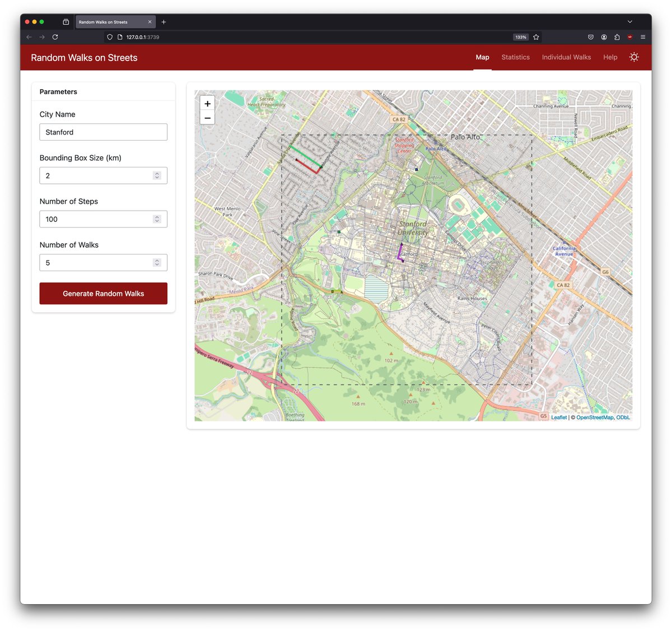Zoom out on the map
Screen dimensions: 672x631
(x=207, y=118)
